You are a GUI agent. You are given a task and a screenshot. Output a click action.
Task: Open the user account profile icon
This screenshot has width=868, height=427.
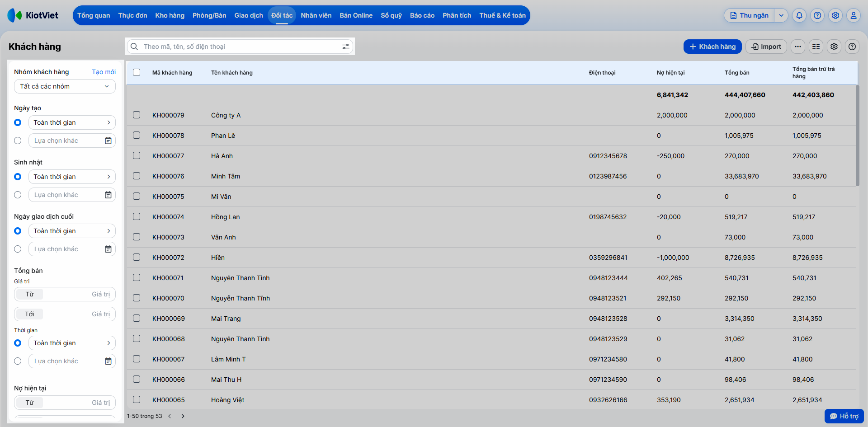(854, 15)
